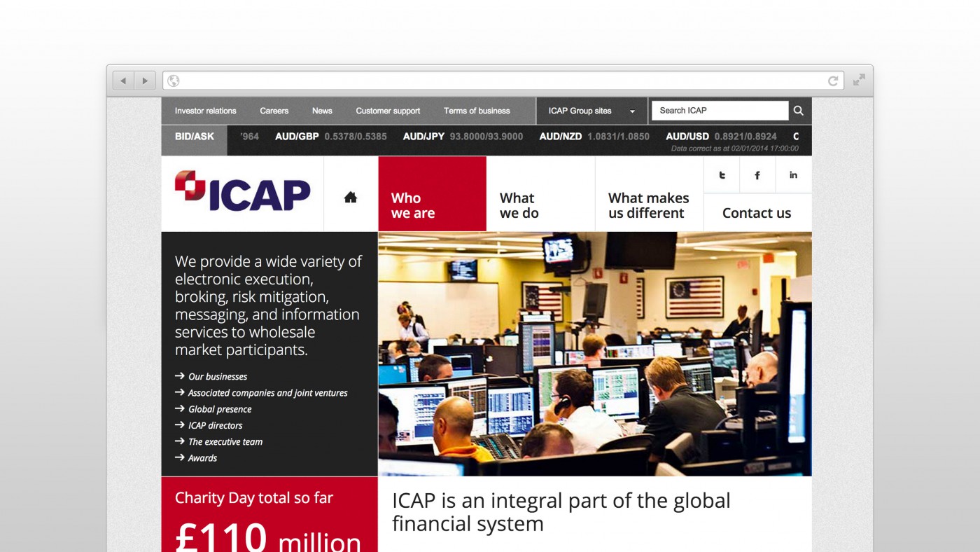The height and width of the screenshot is (552, 980).
Task: Click the Charity Day total so far panel
Action: tap(269, 515)
